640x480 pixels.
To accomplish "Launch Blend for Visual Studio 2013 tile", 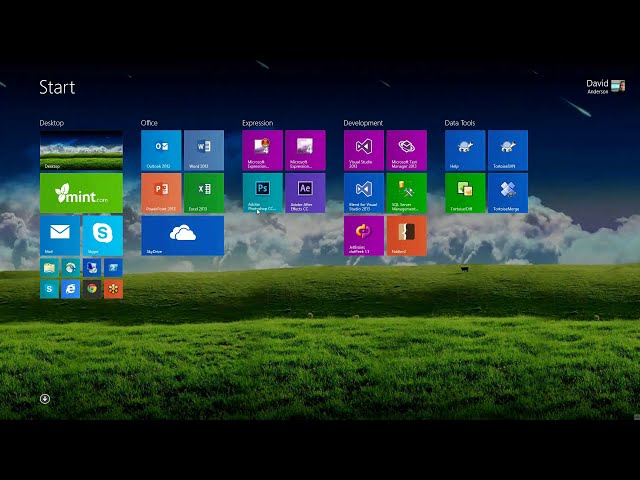I will click(x=364, y=193).
